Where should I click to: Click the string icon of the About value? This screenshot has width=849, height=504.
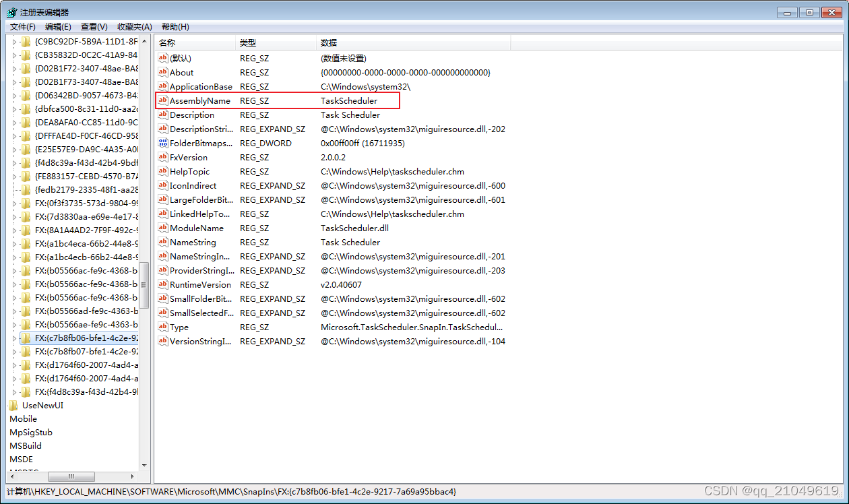pyautogui.click(x=162, y=72)
